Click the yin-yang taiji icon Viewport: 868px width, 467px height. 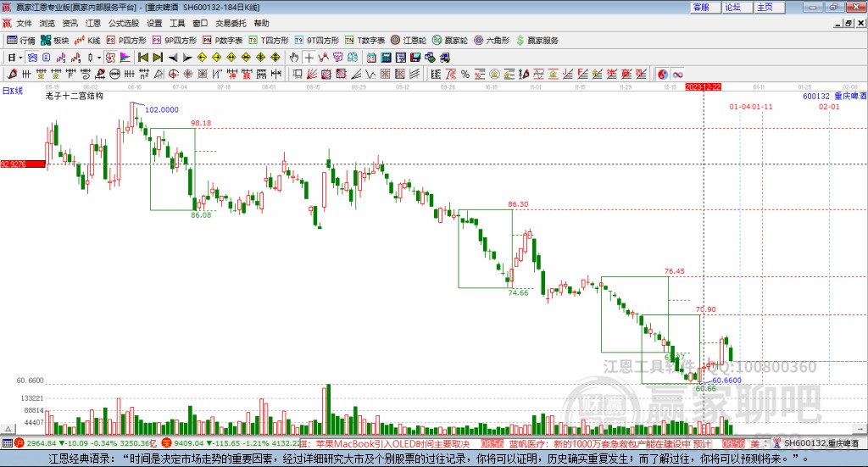click(663, 74)
